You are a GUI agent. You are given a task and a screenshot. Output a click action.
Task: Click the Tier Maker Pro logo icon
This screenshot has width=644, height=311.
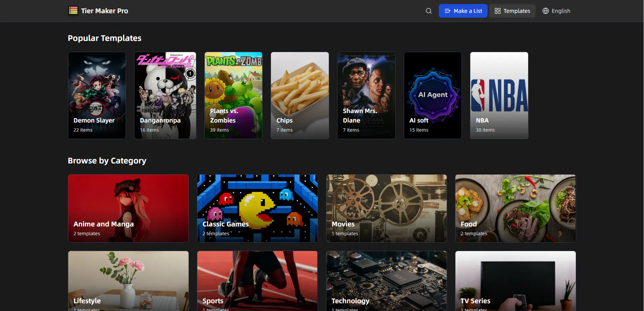pos(73,11)
